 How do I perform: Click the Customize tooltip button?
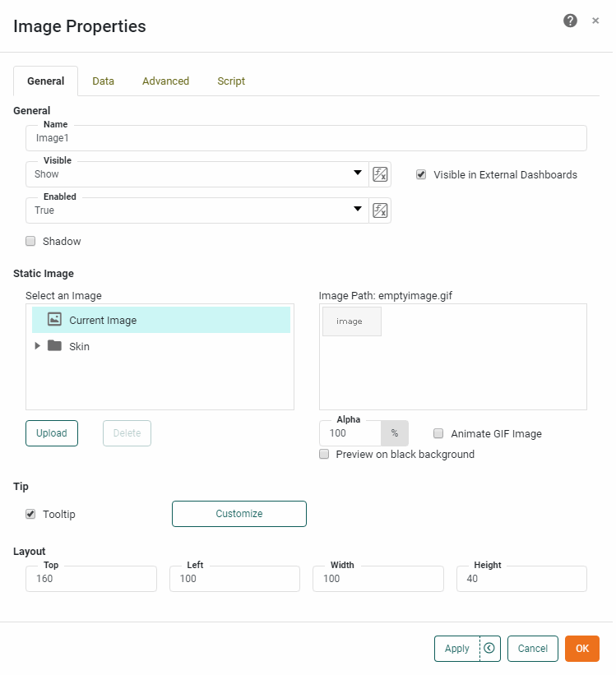coord(239,514)
